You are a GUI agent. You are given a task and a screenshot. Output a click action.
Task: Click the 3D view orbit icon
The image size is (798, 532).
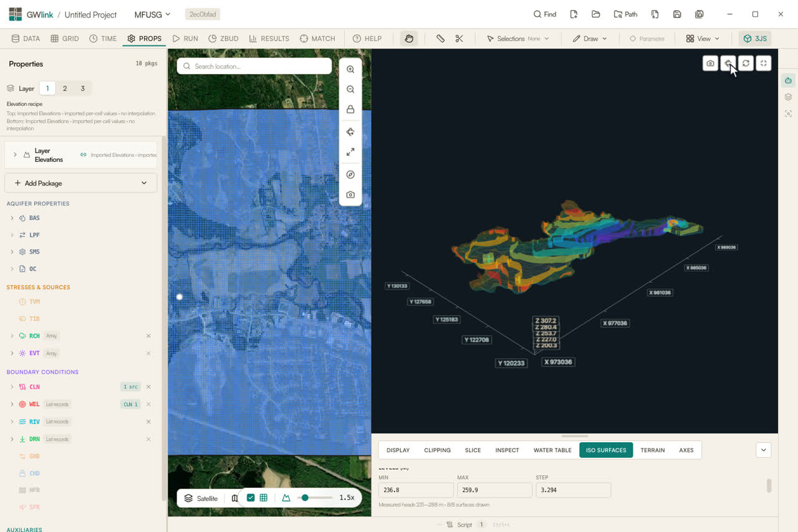click(x=728, y=63)
